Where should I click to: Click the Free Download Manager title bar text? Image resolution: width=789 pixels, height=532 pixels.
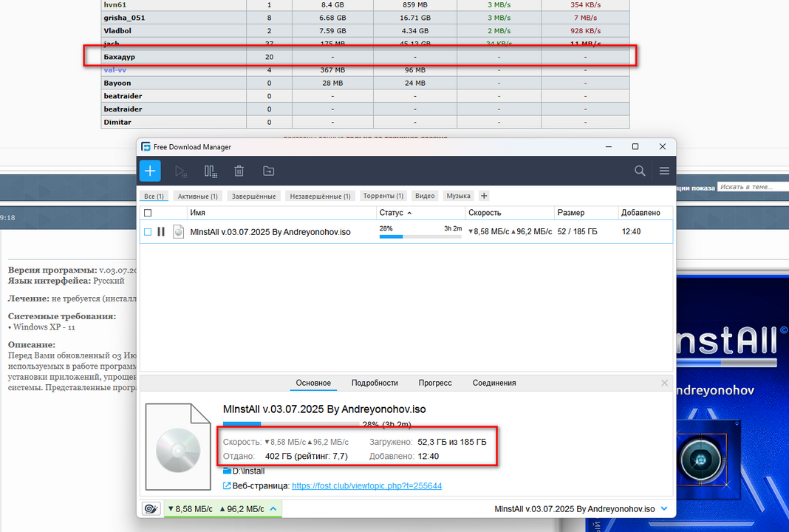[192, 147]
